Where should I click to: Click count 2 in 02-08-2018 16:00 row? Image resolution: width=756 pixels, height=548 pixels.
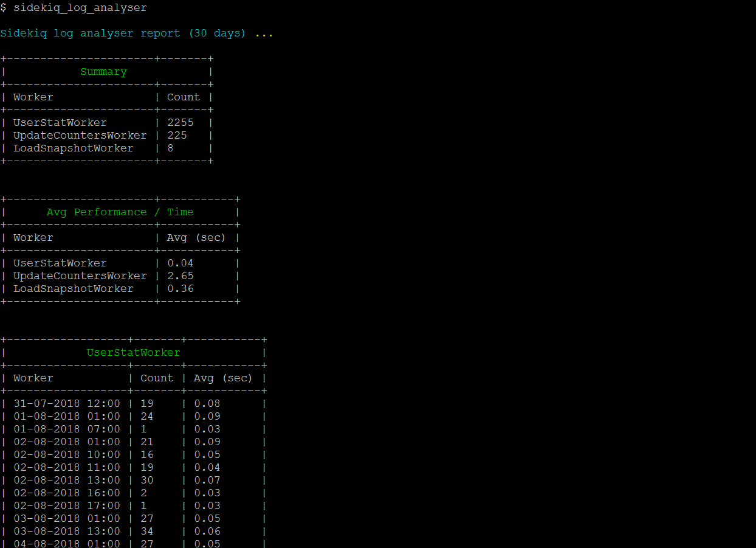point(143,493)
